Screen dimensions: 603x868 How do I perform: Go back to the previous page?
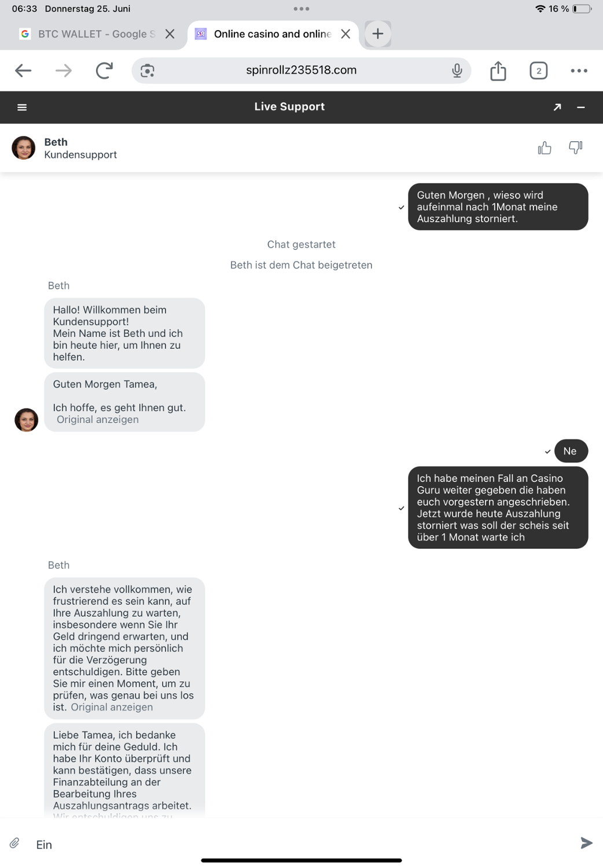(23, 71)
